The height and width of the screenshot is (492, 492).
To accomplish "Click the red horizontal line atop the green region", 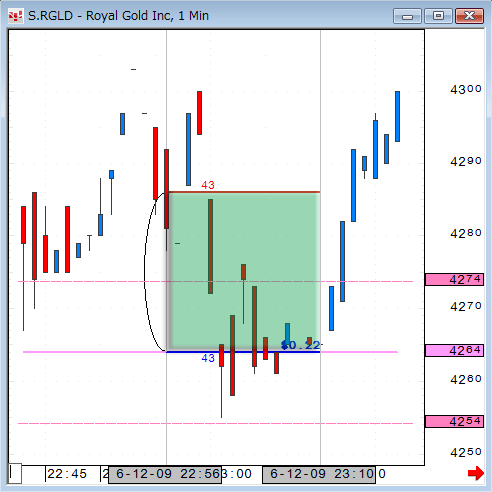I will pos(244,192).
